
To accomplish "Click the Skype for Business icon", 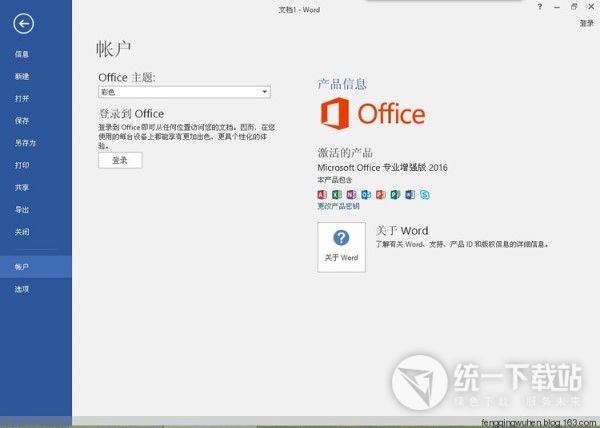I will pos(424,195).
